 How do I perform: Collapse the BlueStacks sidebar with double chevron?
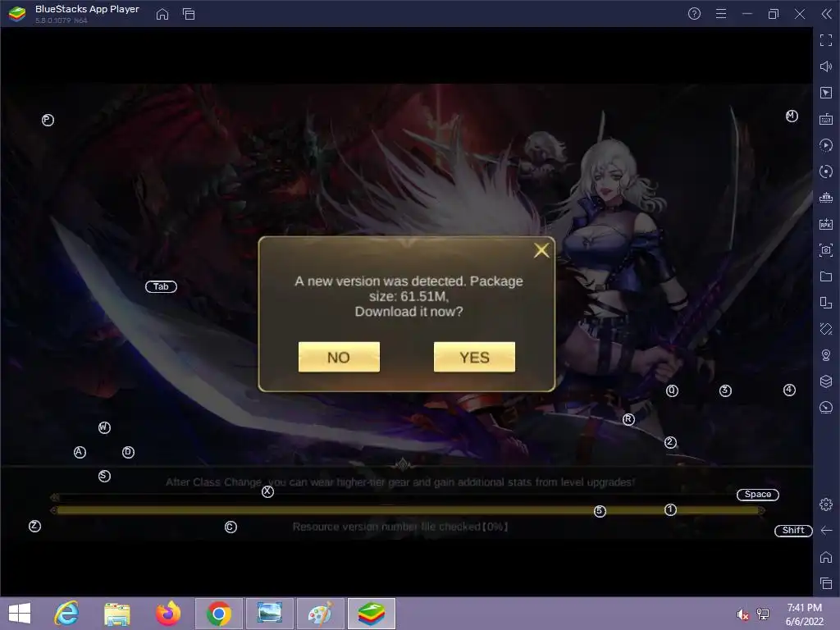pos(827,14)
